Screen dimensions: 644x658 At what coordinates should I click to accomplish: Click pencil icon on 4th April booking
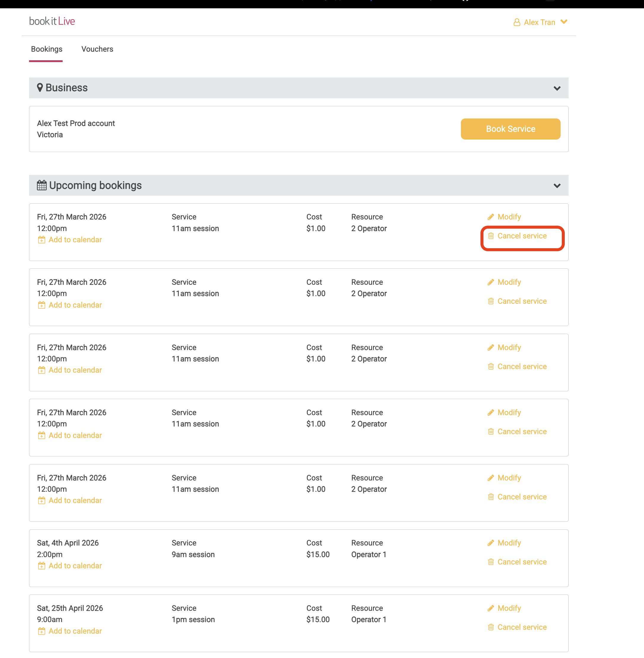click(x=491, y=543)
